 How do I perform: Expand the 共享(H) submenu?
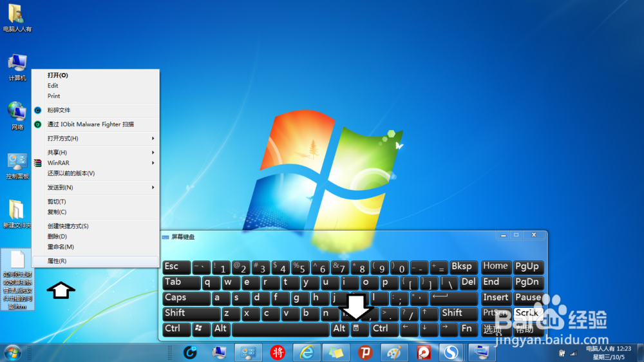click(95, 153)
